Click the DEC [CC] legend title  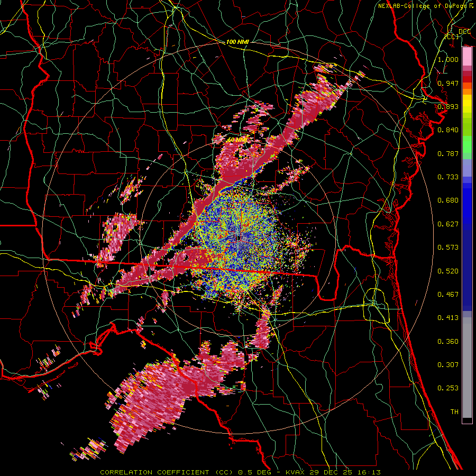pyautogui.click(x=459, y=34)
